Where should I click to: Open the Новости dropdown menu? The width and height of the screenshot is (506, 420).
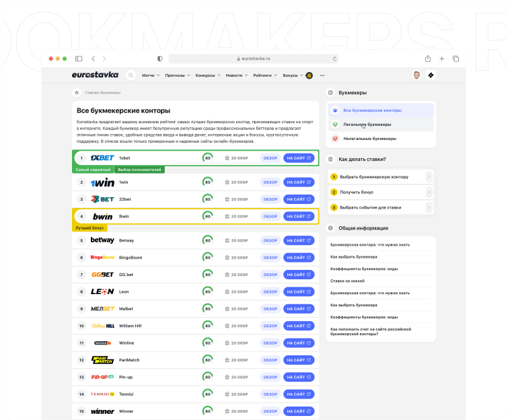click(x=236, y=75)
